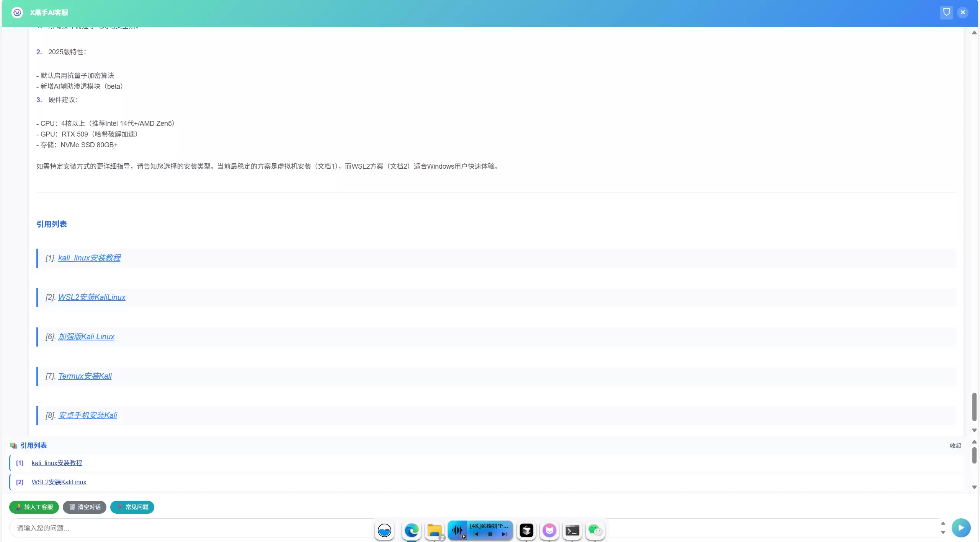Viewport: 980px width, 542px height.
Task: Open WeChat from the dock
Action: coord(595,531)
